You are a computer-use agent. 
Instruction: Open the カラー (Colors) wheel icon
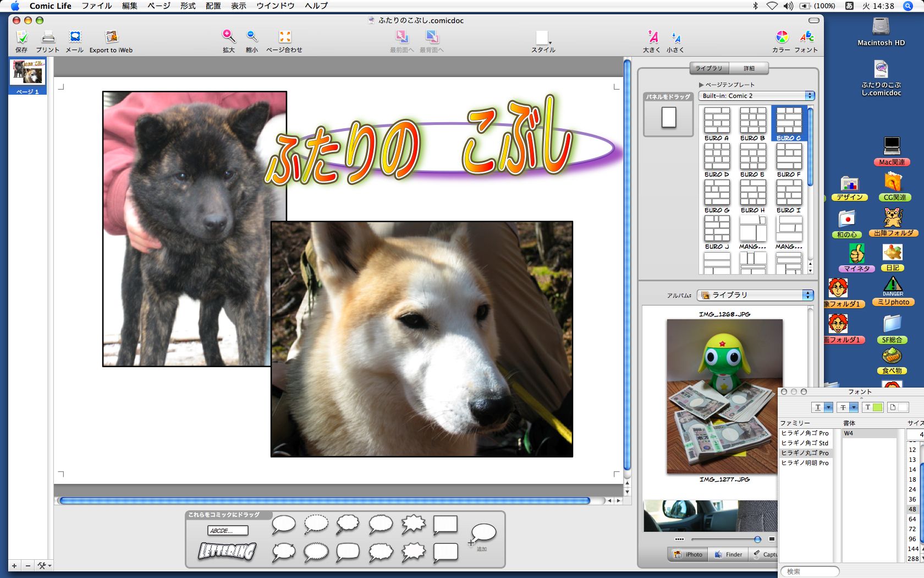tap(782, 37)
